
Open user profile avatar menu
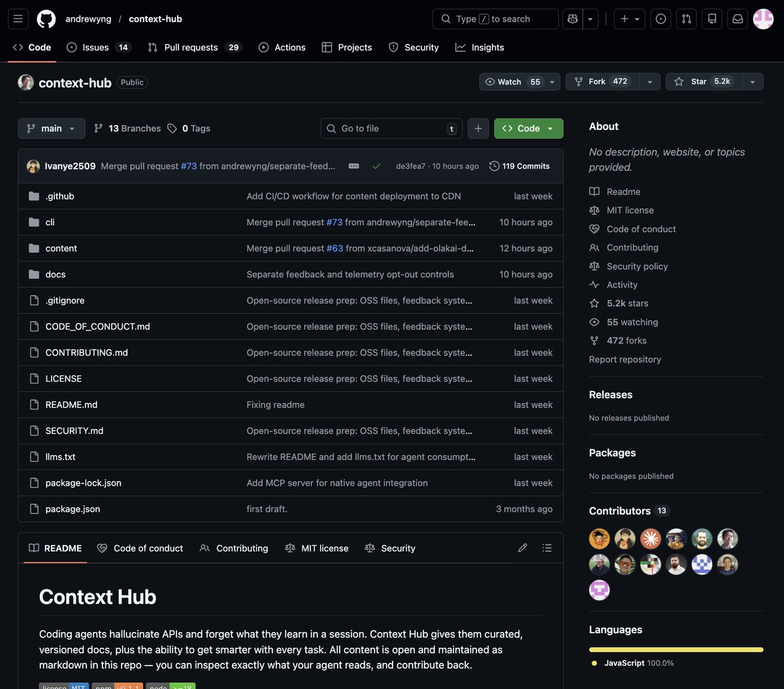[x=763, y=19]
